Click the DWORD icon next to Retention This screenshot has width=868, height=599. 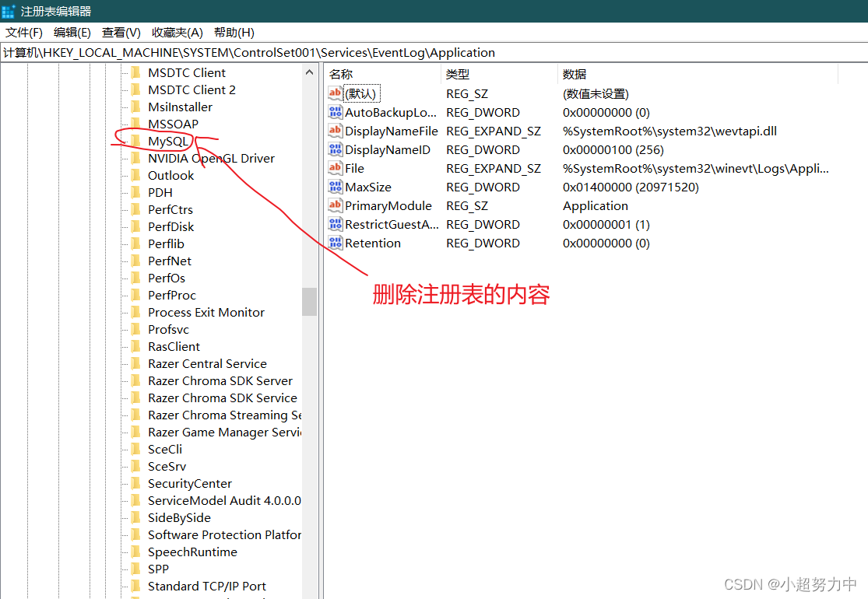[335, 243]
